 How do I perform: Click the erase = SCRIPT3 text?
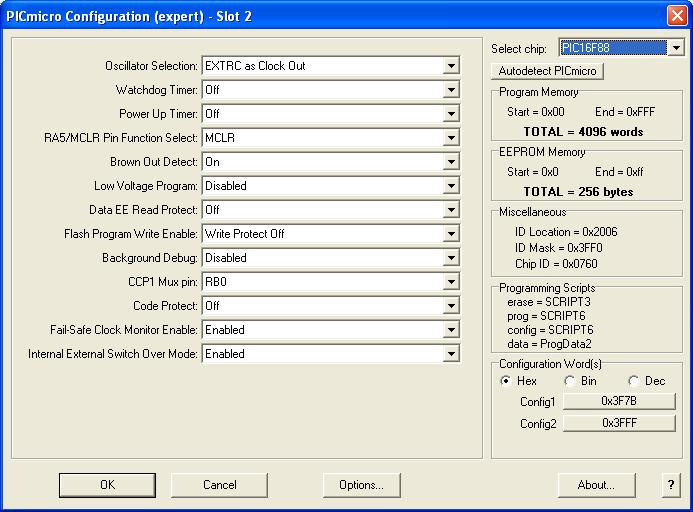[x=548, y=302]
